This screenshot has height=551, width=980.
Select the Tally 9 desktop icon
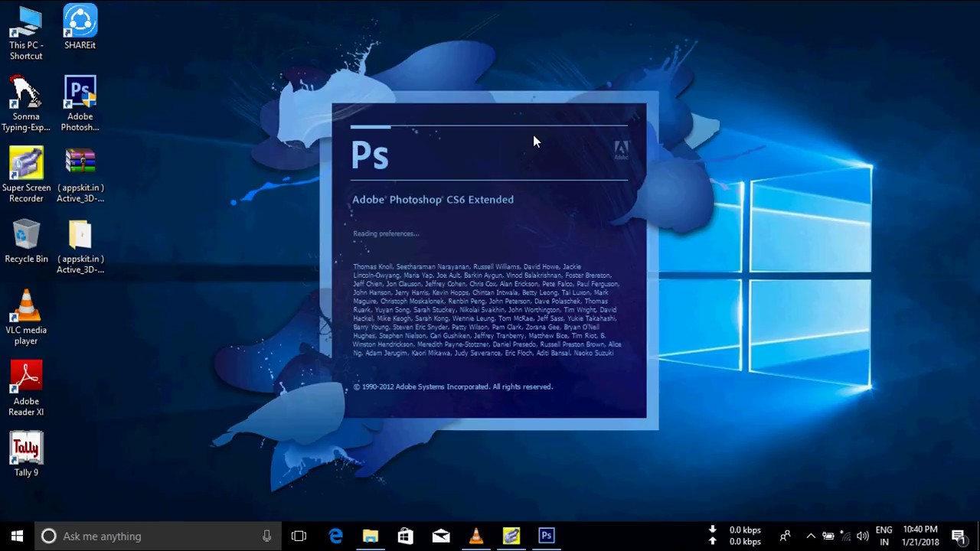coord(26,455)
